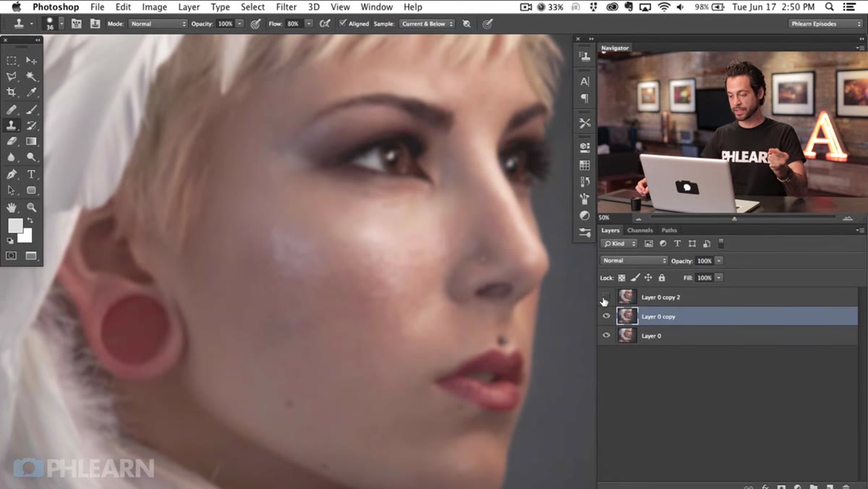Open the layer blend mode dropdown

(x=634, y=260)
